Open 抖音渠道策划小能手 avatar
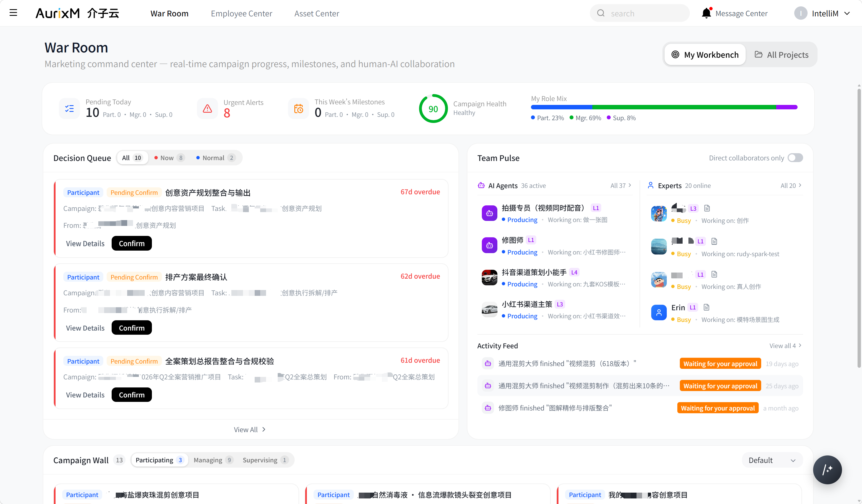This screenshot has height=504, width=862. 490,277
